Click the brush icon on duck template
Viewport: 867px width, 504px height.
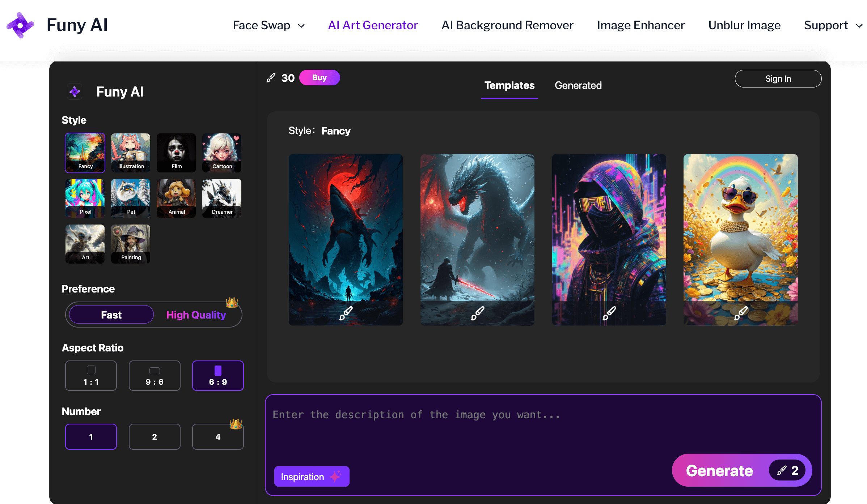pos(741,313)
